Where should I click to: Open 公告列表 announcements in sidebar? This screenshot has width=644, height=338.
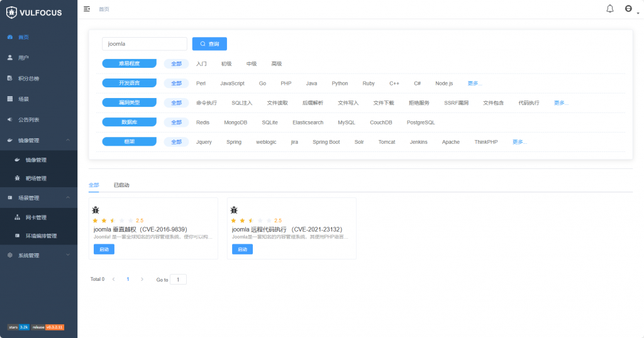(x=28, y=119)
